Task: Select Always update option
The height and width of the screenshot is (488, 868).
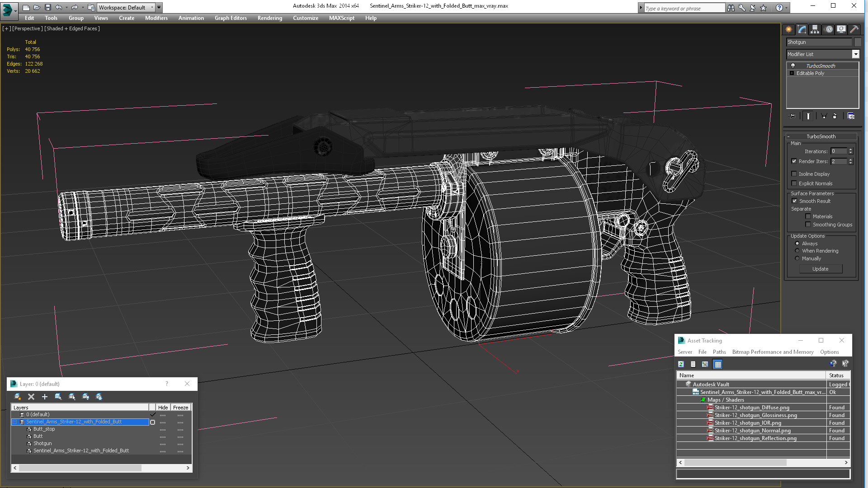Action: pos(797,244)
